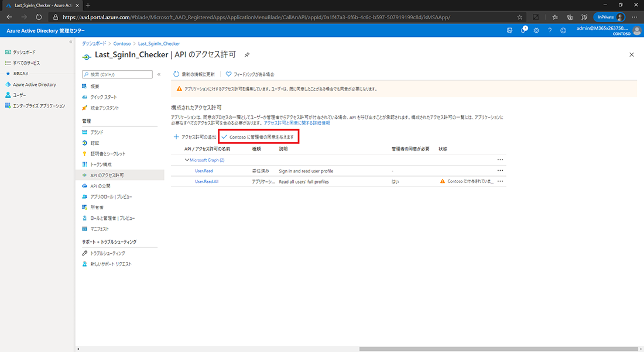
Task: Close the Last_SginIn_Checker blade with X
Action: [632, 54]
